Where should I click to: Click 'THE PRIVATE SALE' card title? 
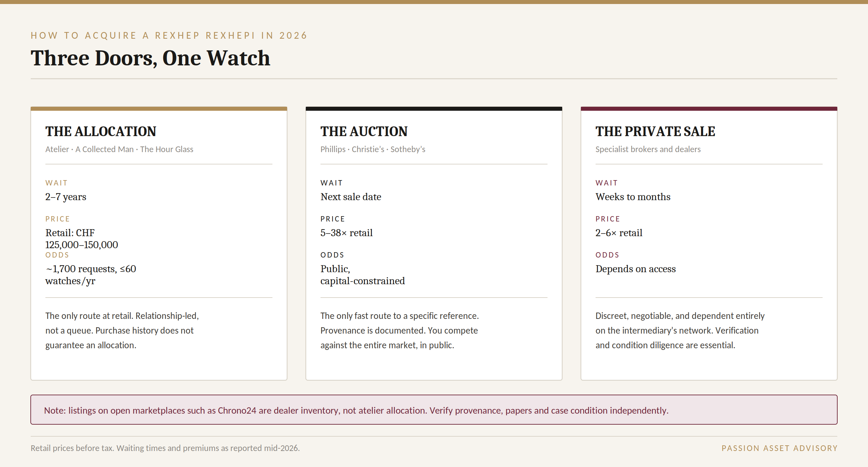pos(655,131)
